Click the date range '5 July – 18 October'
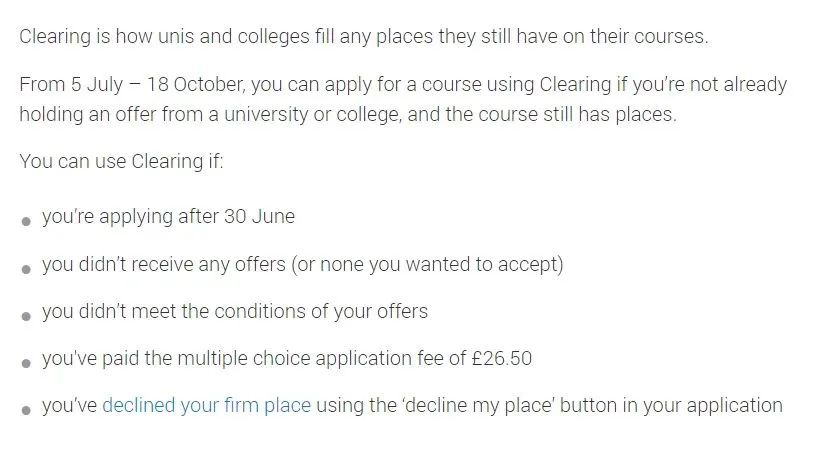This screenshot has width=820, height=452. tap(156, 84)
